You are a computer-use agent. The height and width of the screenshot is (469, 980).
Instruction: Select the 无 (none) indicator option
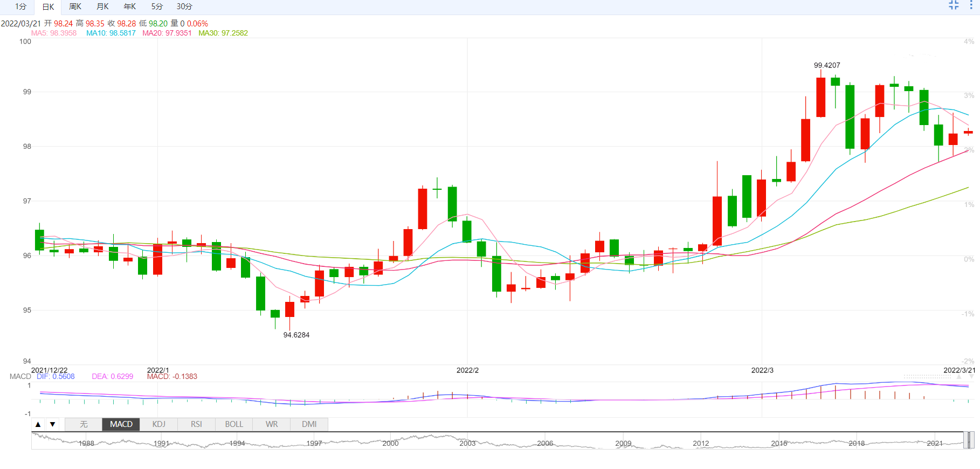(84, 424)
